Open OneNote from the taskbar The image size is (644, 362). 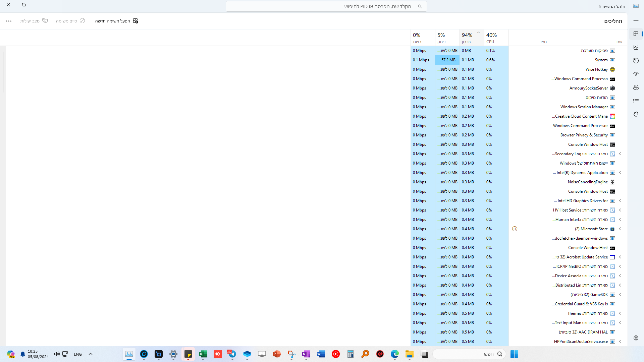[306, 354]
